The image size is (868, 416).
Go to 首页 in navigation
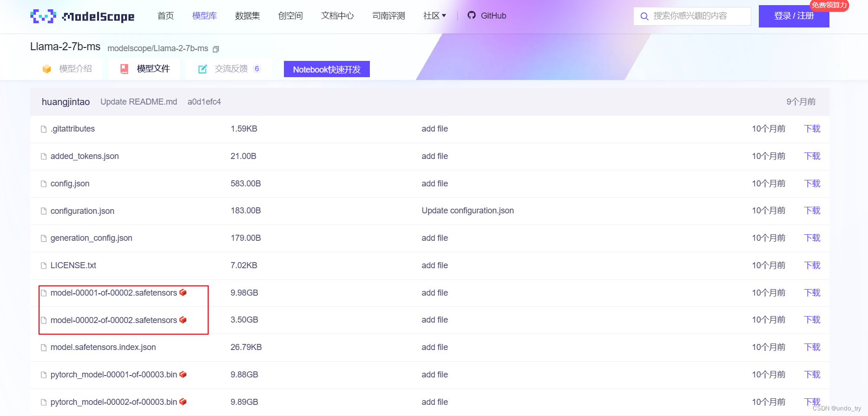(x=165, y=16)
